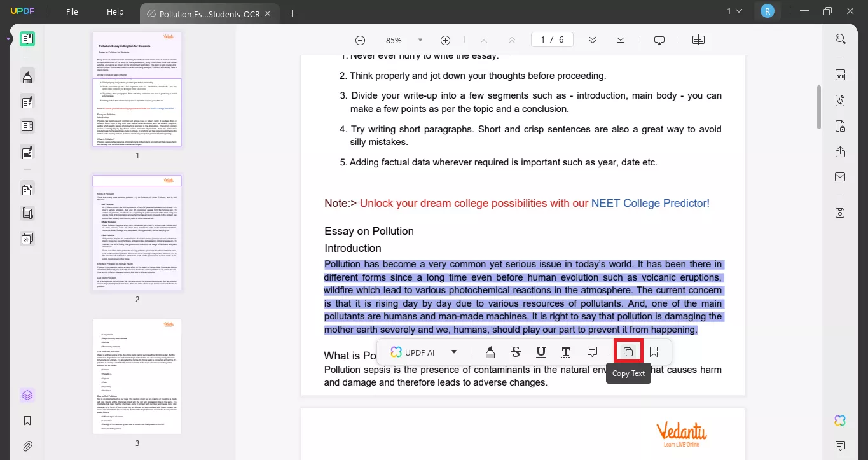Open the Layers panel icon
This screenshot has height=460, width=868.
click(27, 395)
